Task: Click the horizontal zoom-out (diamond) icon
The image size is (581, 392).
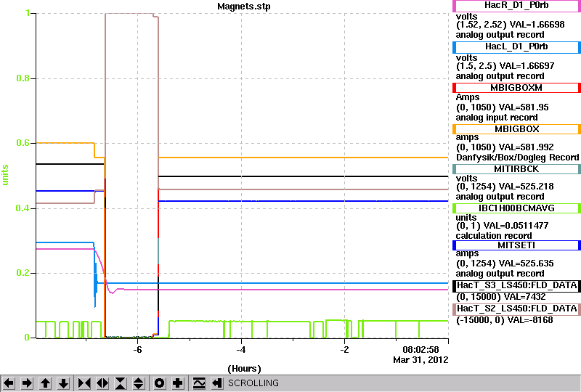Action: pyautogui.click(x=102, y=383)
